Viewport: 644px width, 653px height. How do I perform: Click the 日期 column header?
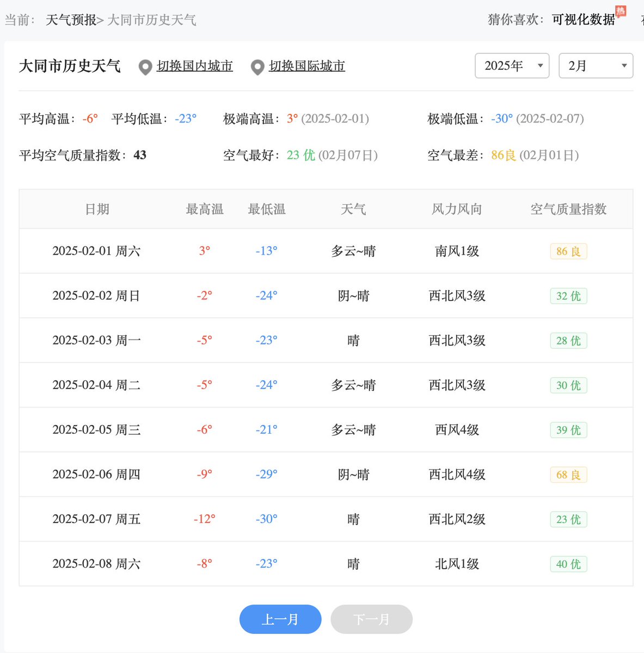click(x=97, y=209)
